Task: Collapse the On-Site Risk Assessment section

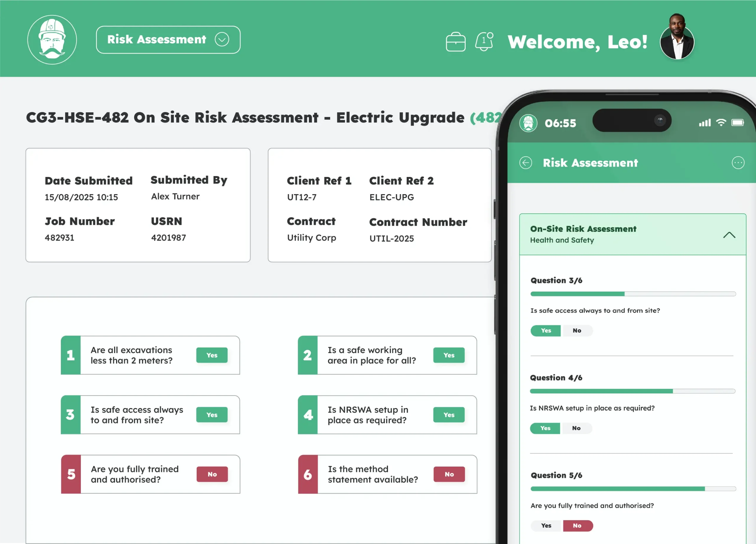Action: (x=729, y=235)
